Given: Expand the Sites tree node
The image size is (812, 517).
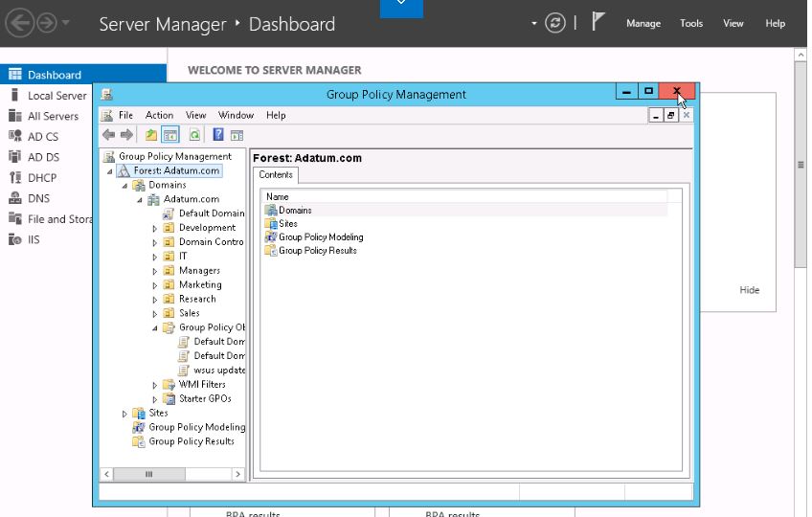Looking at the screenshot, I should pyautogui.click(x=124, y=414).
